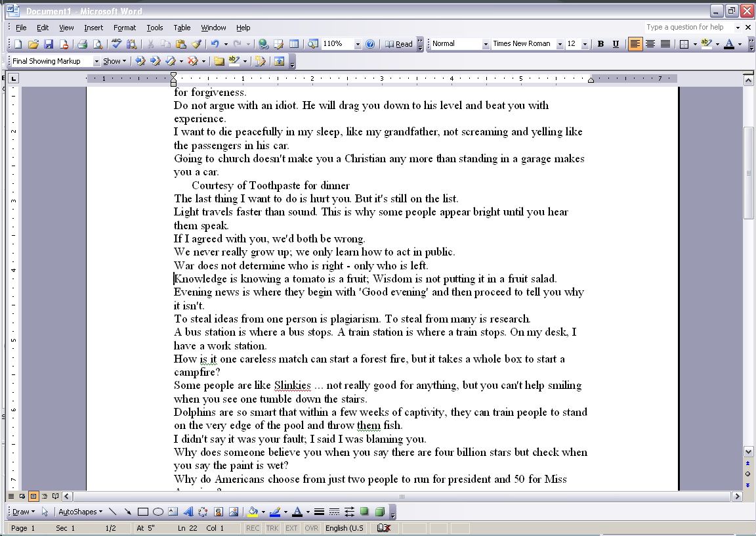Select the Highlight tool on Reviewing toolbar
The image size is (756, 536).
coord(234,60)
